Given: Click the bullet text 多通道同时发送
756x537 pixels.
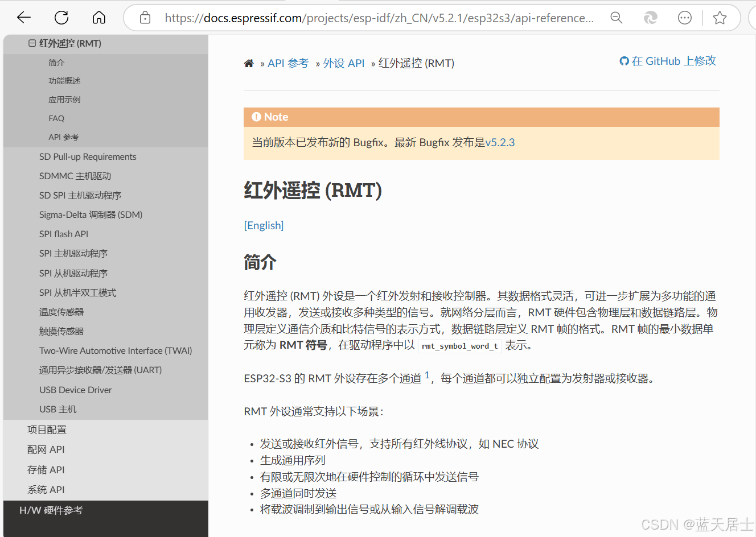Looking at the screenshot, I should click(x=298, y=493).
